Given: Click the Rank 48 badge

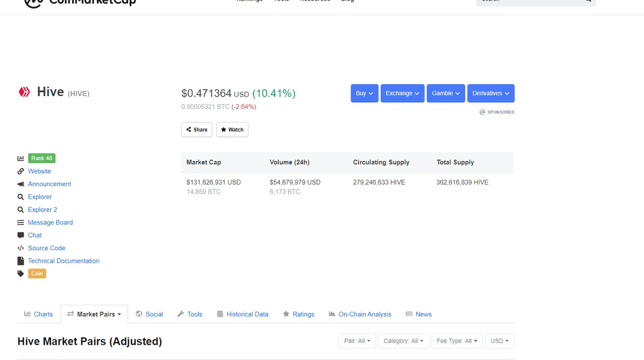Looking at the screenshot, I should [42, 158].
